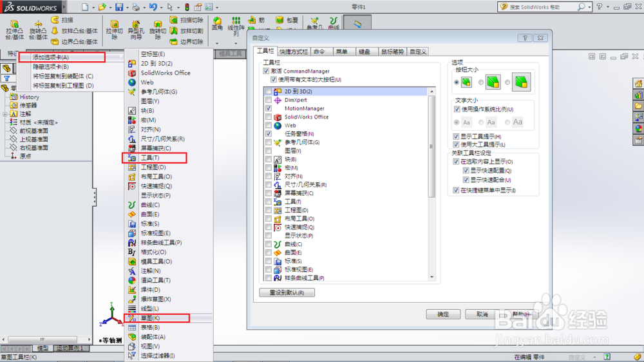644x362 pixels.
Task: Click the SolidWorks help search field
Action: coord(540,7)
